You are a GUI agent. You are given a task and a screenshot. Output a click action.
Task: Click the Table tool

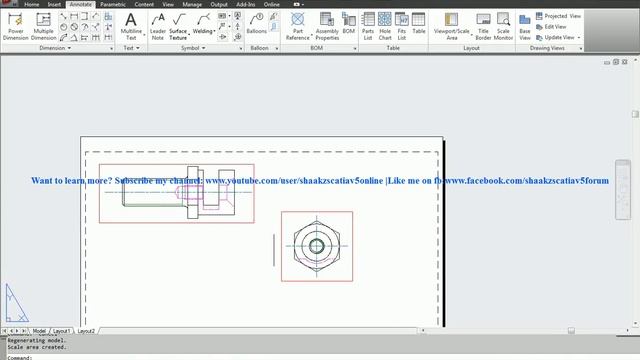coord(418,23)
